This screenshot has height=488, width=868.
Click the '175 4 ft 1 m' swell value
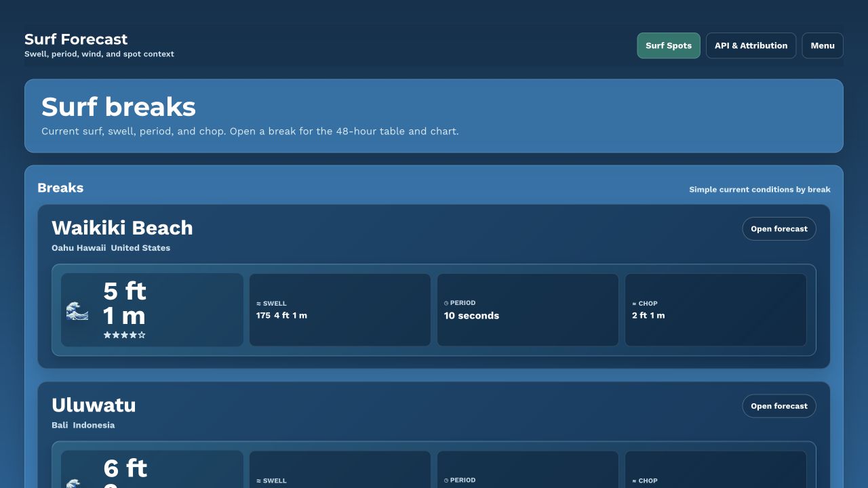point(281,315)
